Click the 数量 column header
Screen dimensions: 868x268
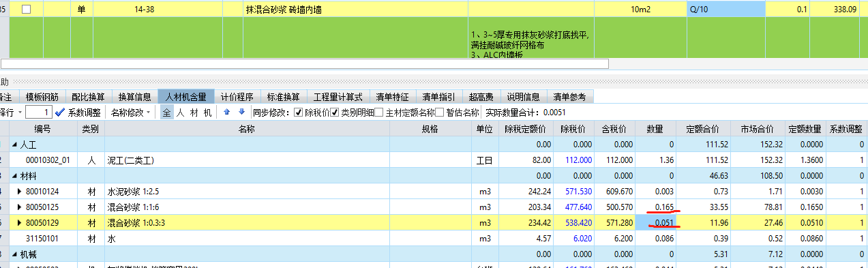[655, 129]
